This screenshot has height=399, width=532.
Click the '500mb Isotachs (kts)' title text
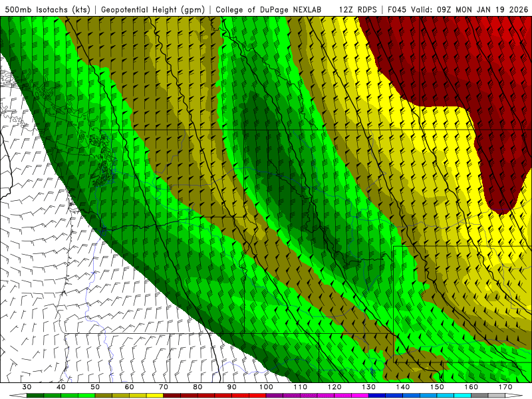coord(48,9)
